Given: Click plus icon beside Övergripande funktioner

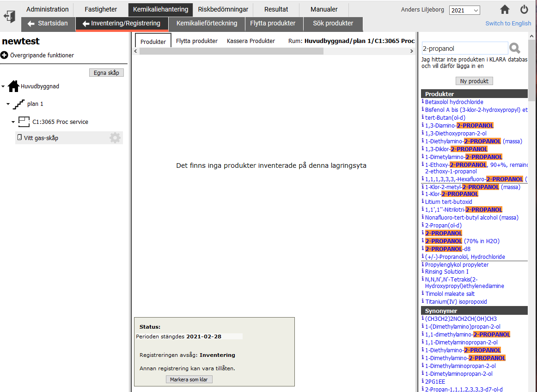Looking at the screenshot, I should click(4, 55).
